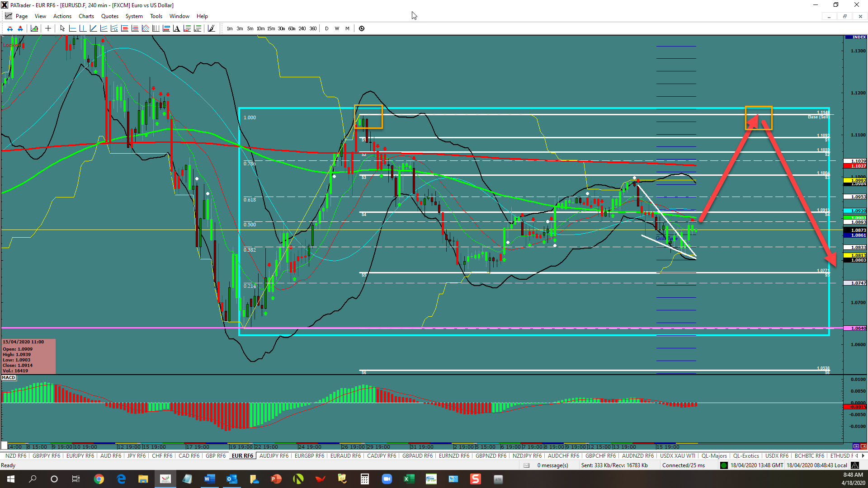Open the Actions menu
Viewport: 868px width, 488px height.
(x=62, y=16)
